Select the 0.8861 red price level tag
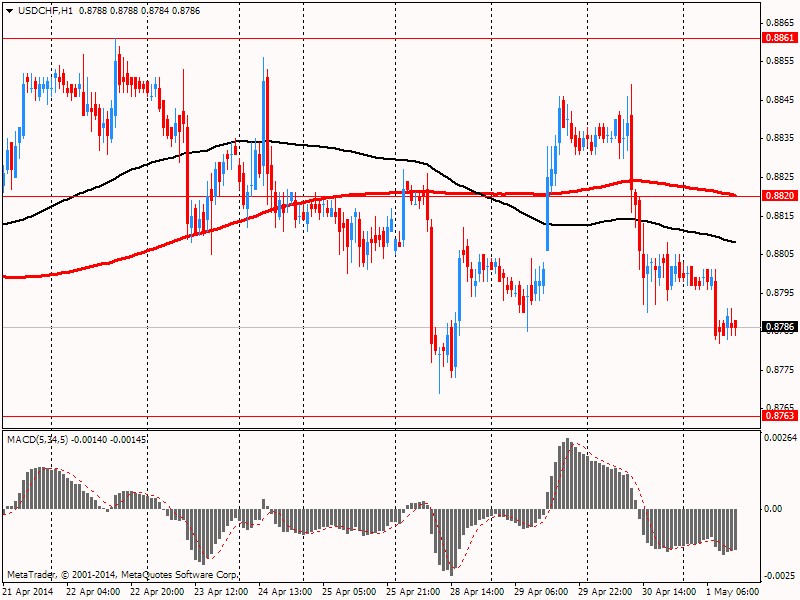 click(780, 38)
